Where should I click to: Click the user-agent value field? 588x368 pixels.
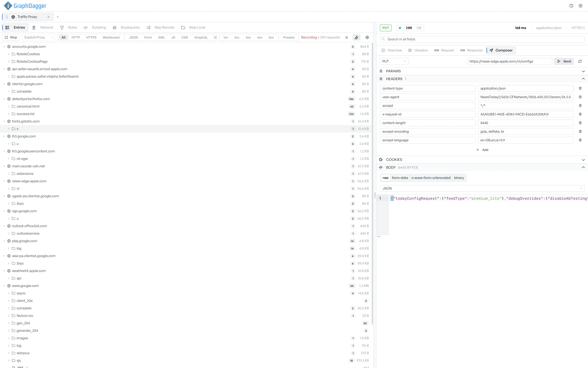[x=526, y=97]
